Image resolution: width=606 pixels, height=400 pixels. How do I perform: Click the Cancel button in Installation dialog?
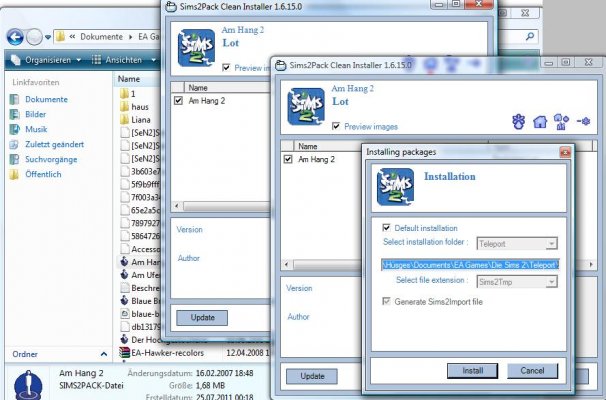pyautogui.click(x=532, y=371)
